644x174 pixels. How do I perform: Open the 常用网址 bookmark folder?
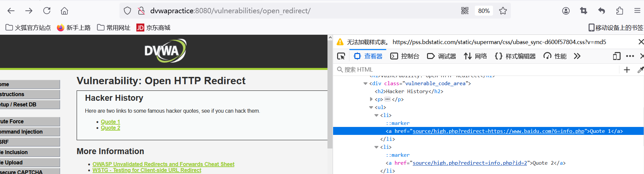114,28
